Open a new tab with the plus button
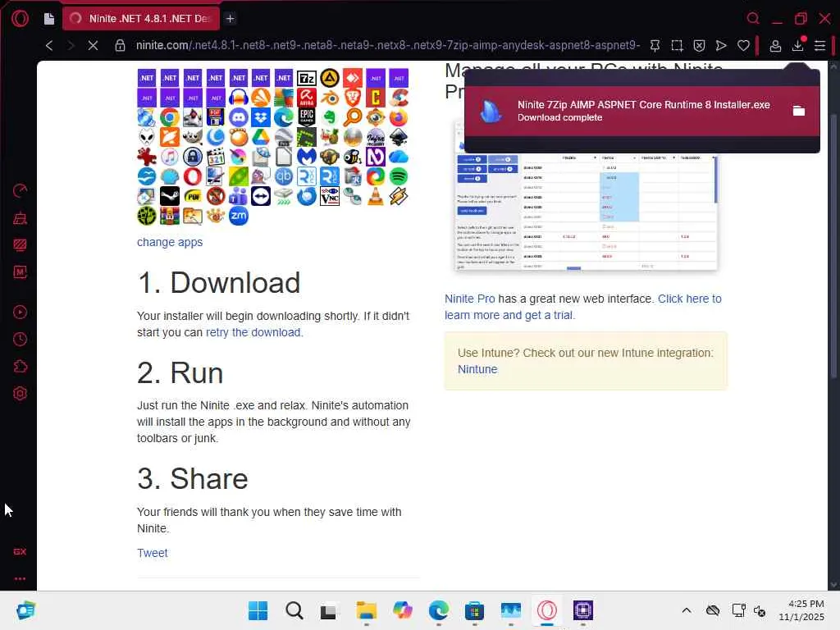Screen dimensions: 840x630 point(231,19)
